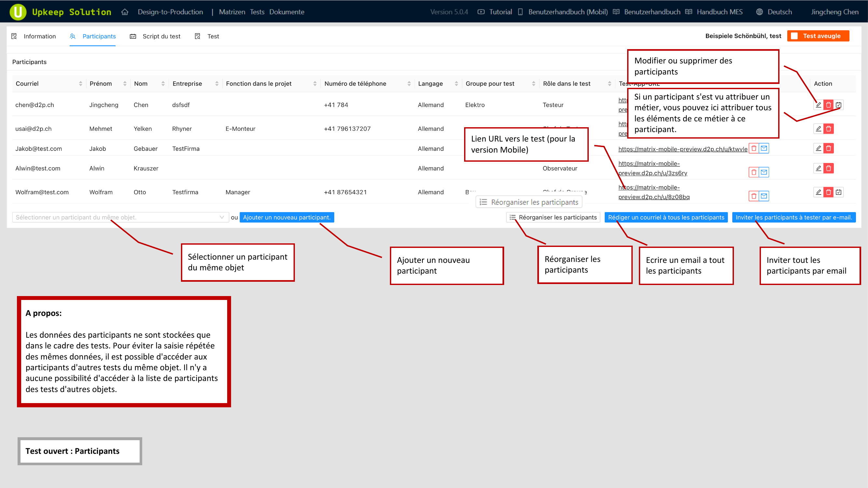Delete the Jakob Gebauer participant
The image size is (868, 488).
coord(828,148)
